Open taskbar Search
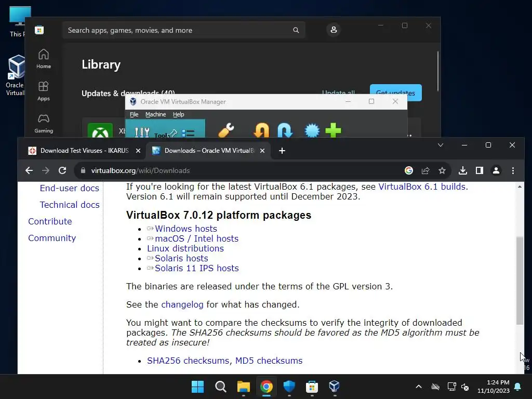The image size is (532, 399). [x=220, y=387]
